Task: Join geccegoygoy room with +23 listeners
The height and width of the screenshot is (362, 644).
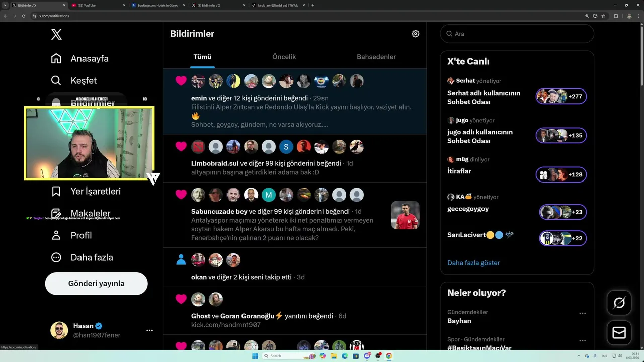Action: [x=562, y=212]
